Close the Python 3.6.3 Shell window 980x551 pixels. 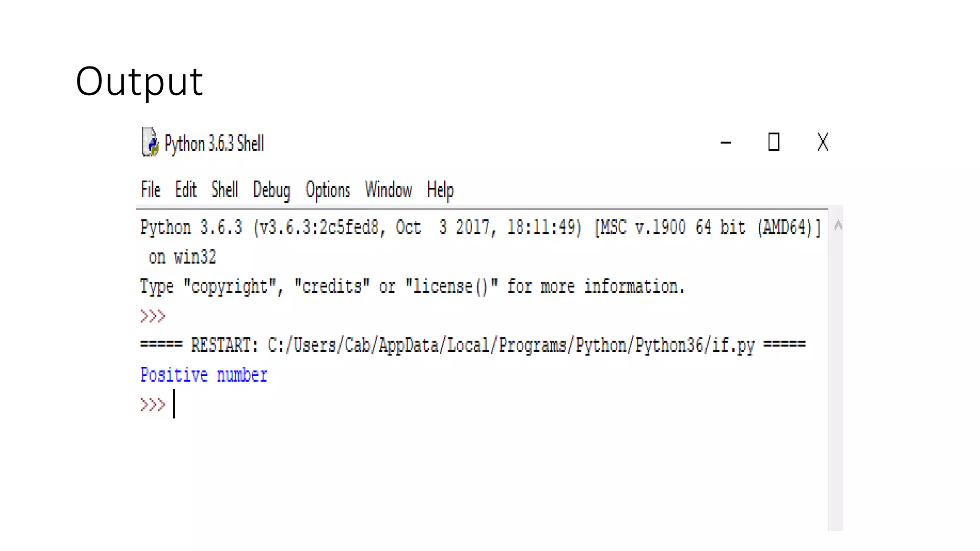pyautogui.click(x=823, y=142)
